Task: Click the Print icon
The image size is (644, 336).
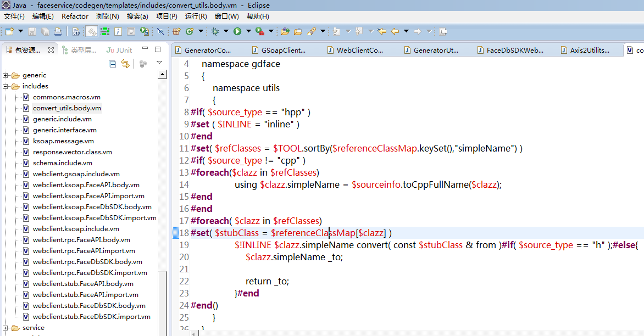Action: [58, 32]
